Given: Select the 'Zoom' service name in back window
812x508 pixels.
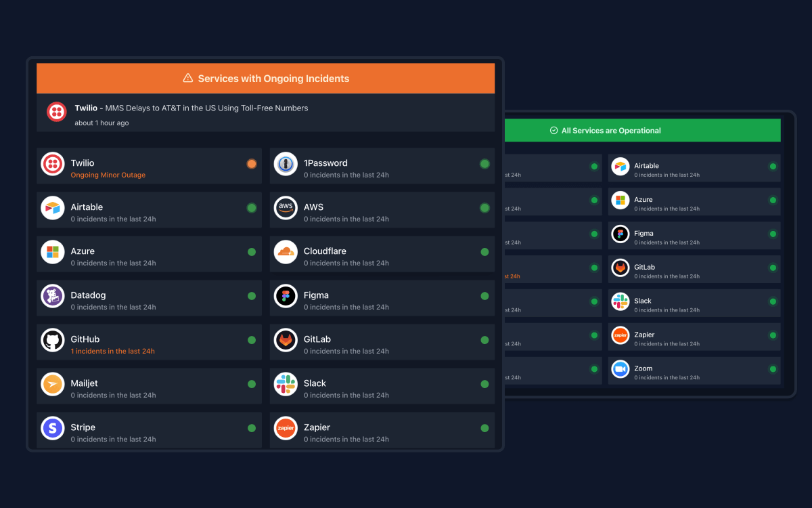Looking at the screenshot, I should [x=644, y=368].
